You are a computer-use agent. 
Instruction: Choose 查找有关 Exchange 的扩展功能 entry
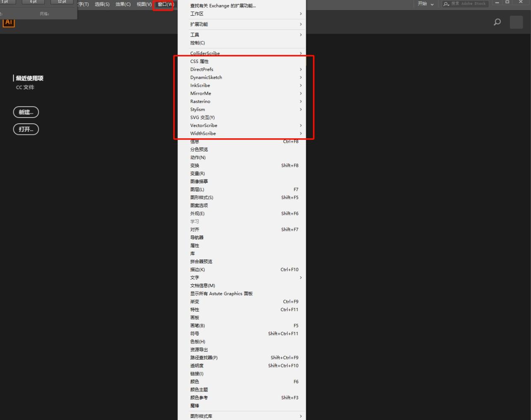point(223,6)
